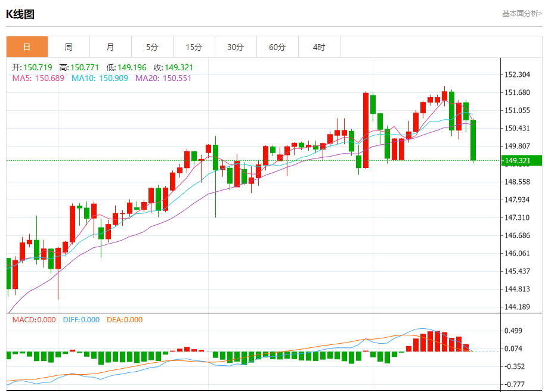The image size is (548, 392).
Task: Click the green 149.321 current price tag
Action: coord(521,161)
